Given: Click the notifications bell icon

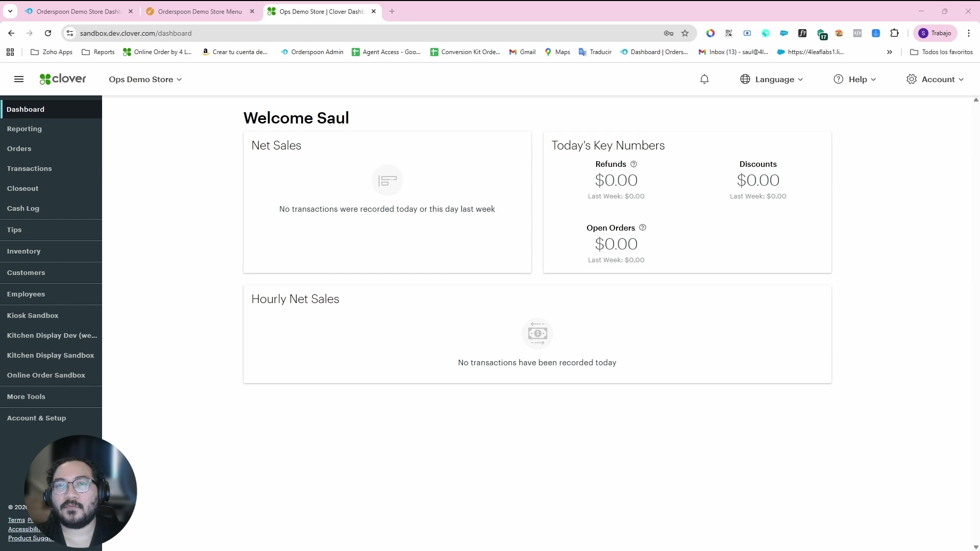Looking at the screenshot, I should pos(704,79).
